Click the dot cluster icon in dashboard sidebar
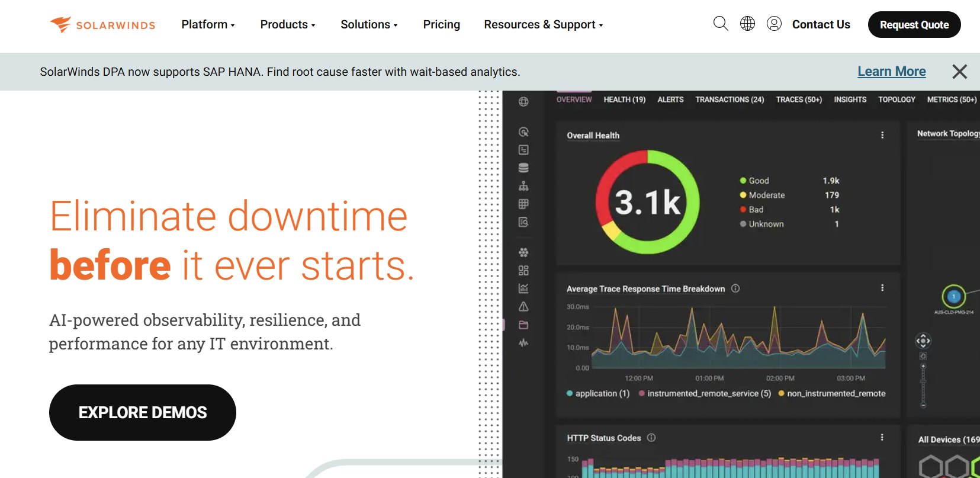 click(523, 252)
